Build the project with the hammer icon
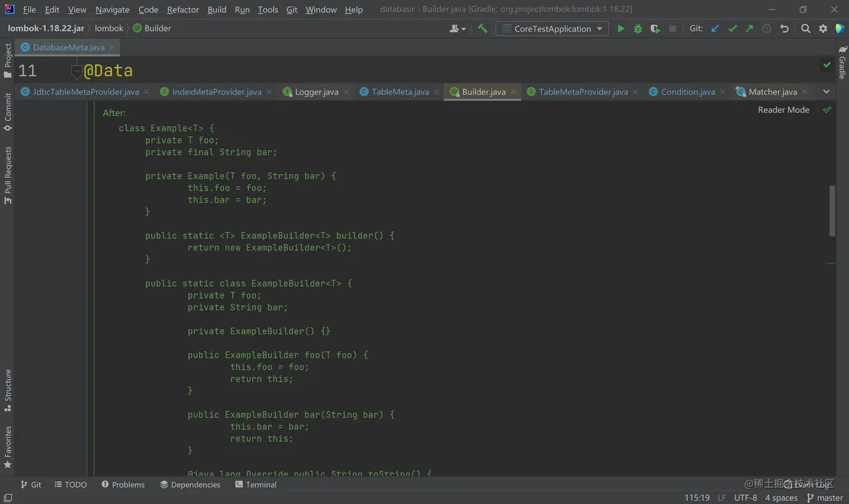The height and width of the screenshot is (504, 849). [x=482, y=29]
